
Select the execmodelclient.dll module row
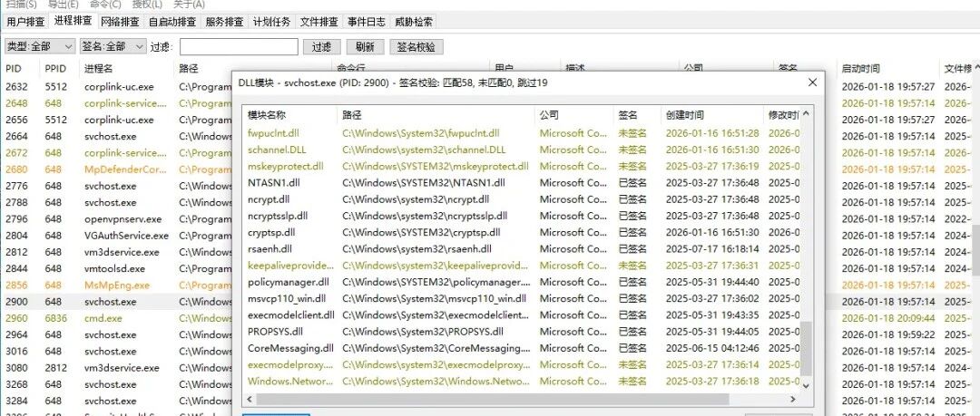(x=522, y=315)
